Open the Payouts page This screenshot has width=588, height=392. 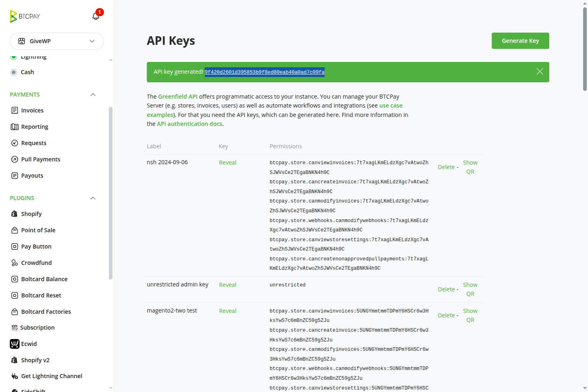tap(32, 175)
